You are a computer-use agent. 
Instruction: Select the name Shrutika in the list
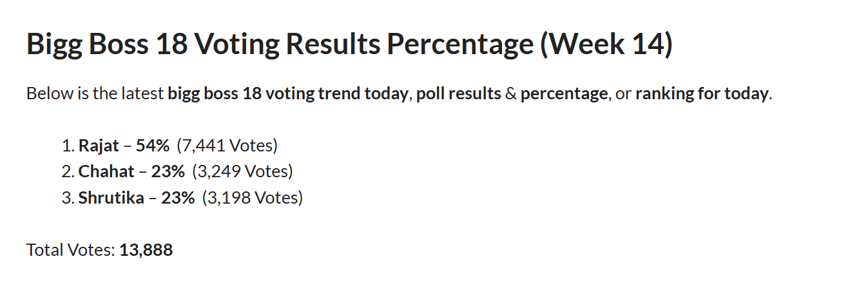point(111,197)
